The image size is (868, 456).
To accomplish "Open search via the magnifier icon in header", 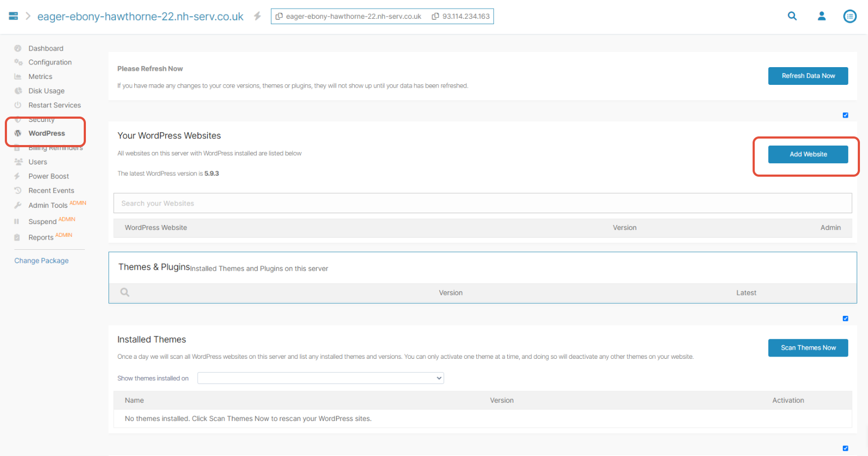I will click(792, 16).
